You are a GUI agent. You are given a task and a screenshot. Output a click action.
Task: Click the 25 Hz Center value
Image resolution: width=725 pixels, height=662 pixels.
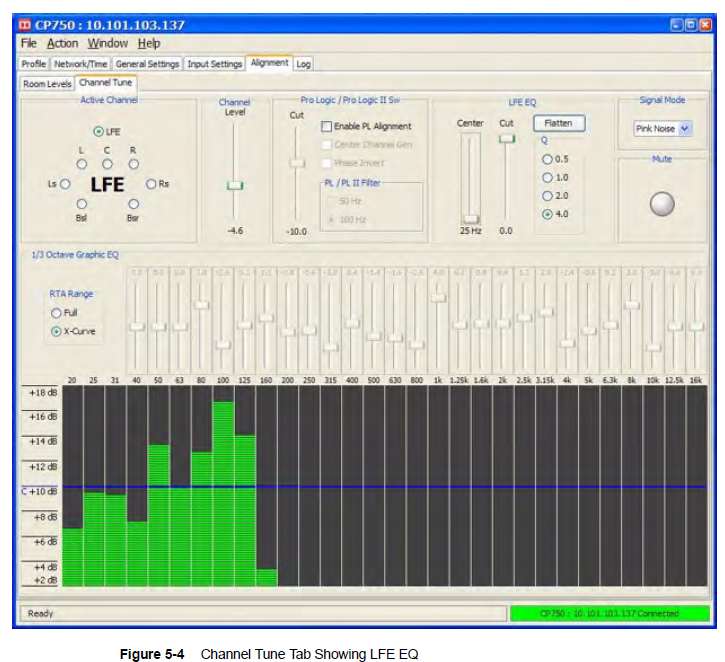(471, 230)
